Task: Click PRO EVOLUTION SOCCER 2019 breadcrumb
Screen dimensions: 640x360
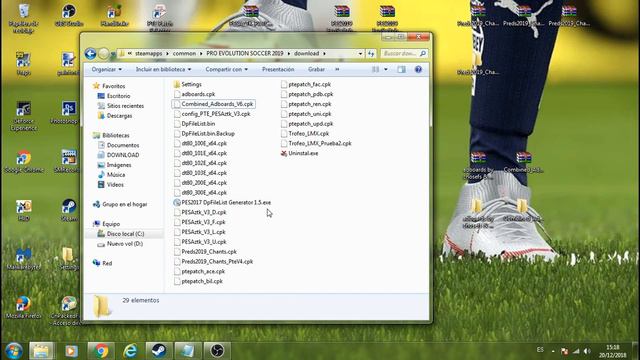Action: click(x=244, y=53)
